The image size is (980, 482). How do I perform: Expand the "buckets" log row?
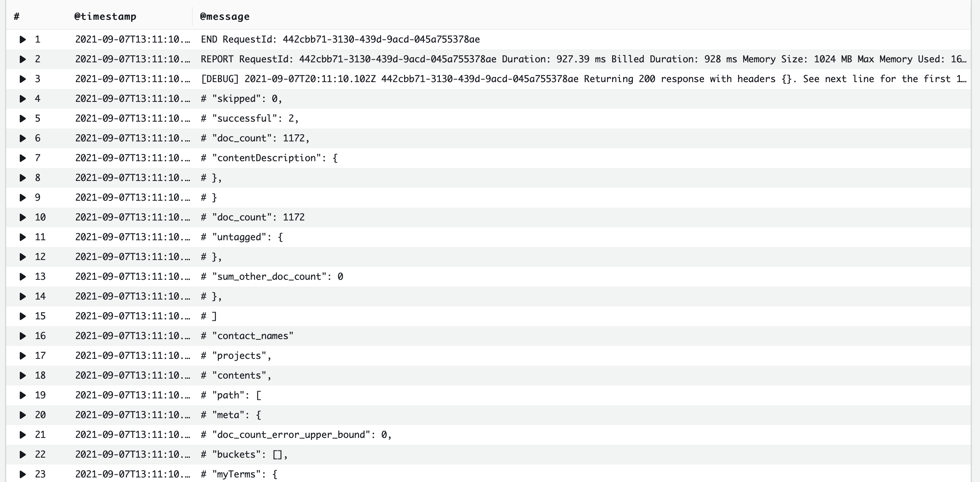(x=22, y=455)
